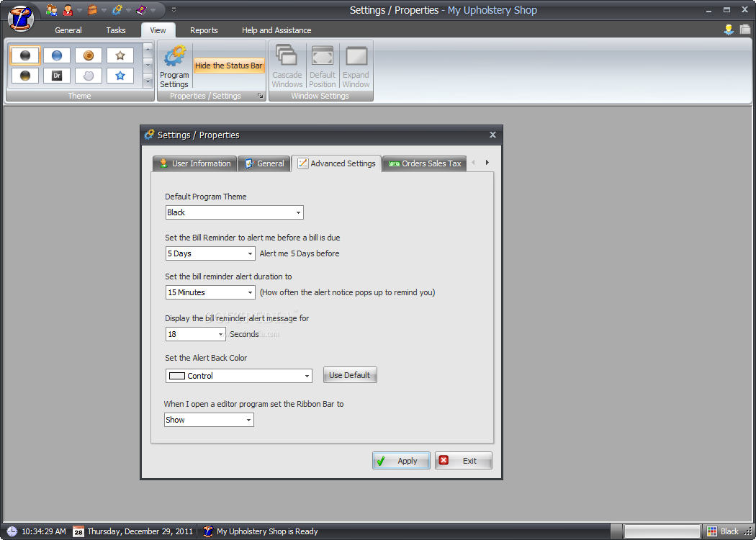Click the red-suited employee icon
Viewport: 756px width, 540px height.
(x=68, y=9)
